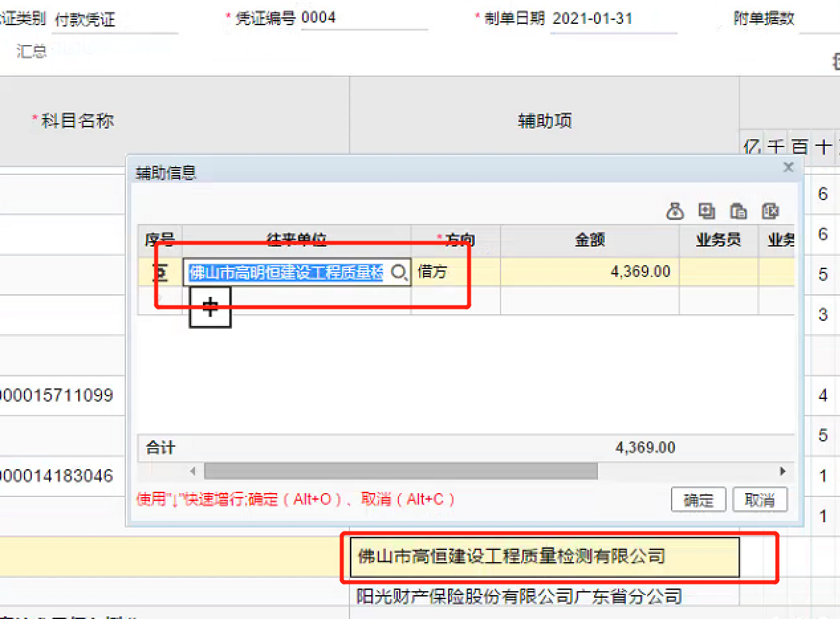Click the horizontal scrollbar thumb in the dialog
840x619 pixels.
[401, 471]
